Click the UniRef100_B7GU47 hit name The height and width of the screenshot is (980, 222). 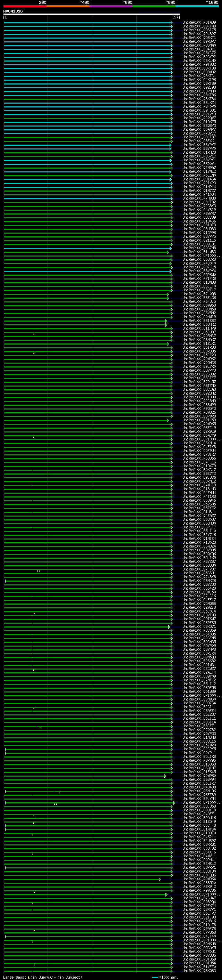pos(199,898)
